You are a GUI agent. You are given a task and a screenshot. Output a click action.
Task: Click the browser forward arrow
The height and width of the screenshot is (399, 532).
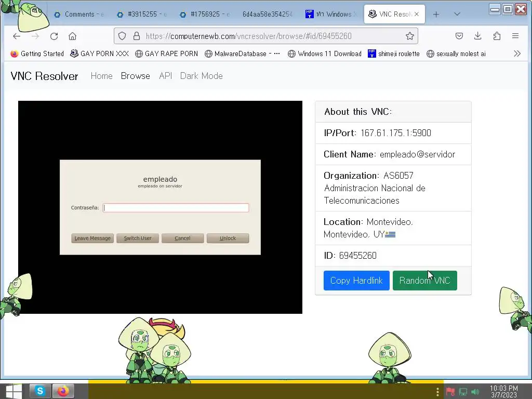point(35,36)
